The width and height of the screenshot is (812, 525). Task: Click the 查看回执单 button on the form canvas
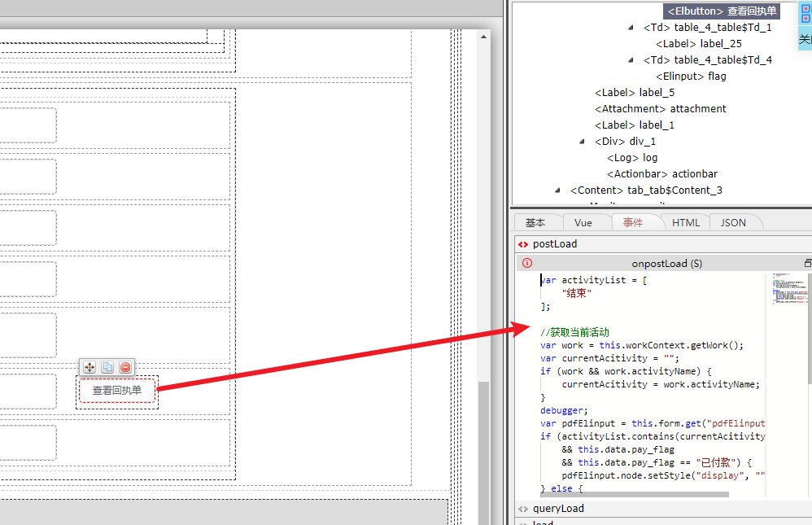click(116, 391)
